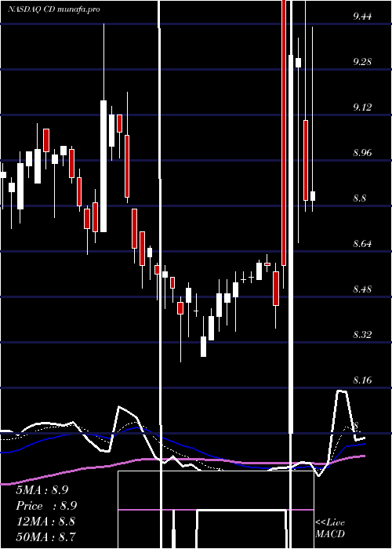Select the 8.32 price axis label
Viewport: 392px width, 549px height.
tap(362, 335)
